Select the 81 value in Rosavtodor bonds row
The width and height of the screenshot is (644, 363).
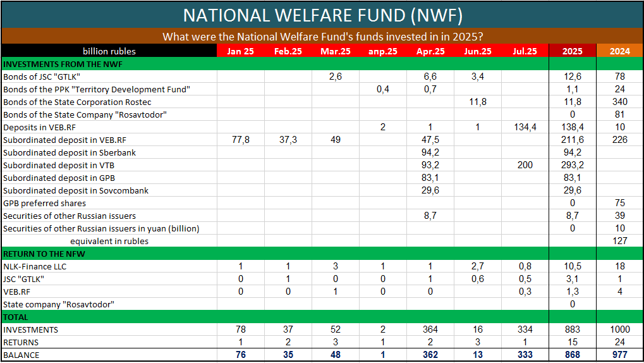620,114
